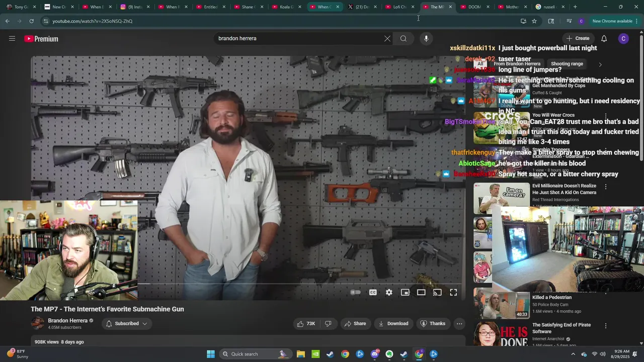Open options for Satisfying End of Pirate Software
Image resolution: width=644 pixels, height=362 pixels.
click(x=606, y=326)
